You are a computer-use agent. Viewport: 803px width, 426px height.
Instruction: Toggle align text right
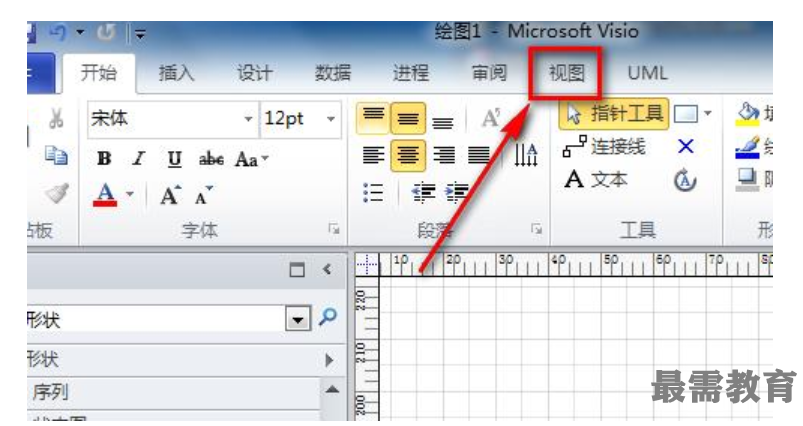[443, 155]
